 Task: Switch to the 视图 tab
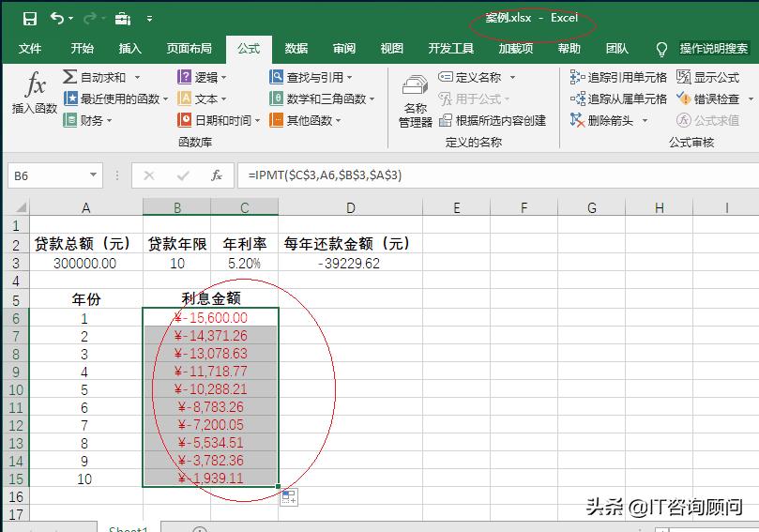391,49
